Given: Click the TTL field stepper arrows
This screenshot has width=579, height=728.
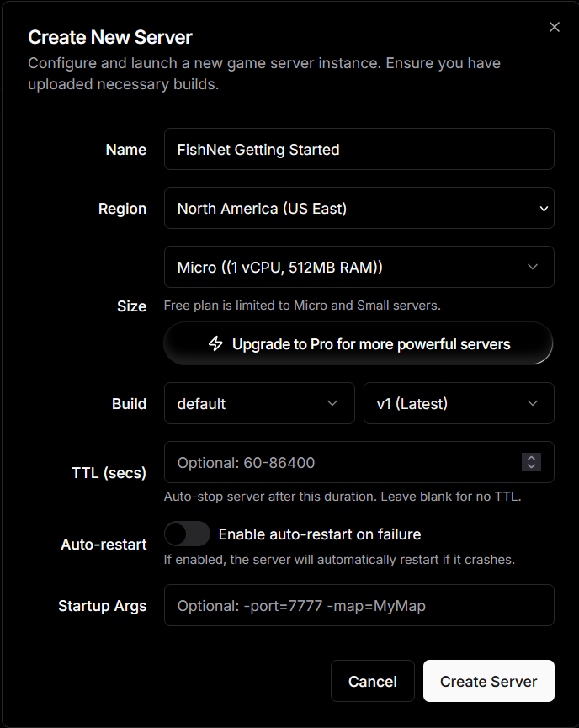Looking at the screenshot, I should 531,462.
